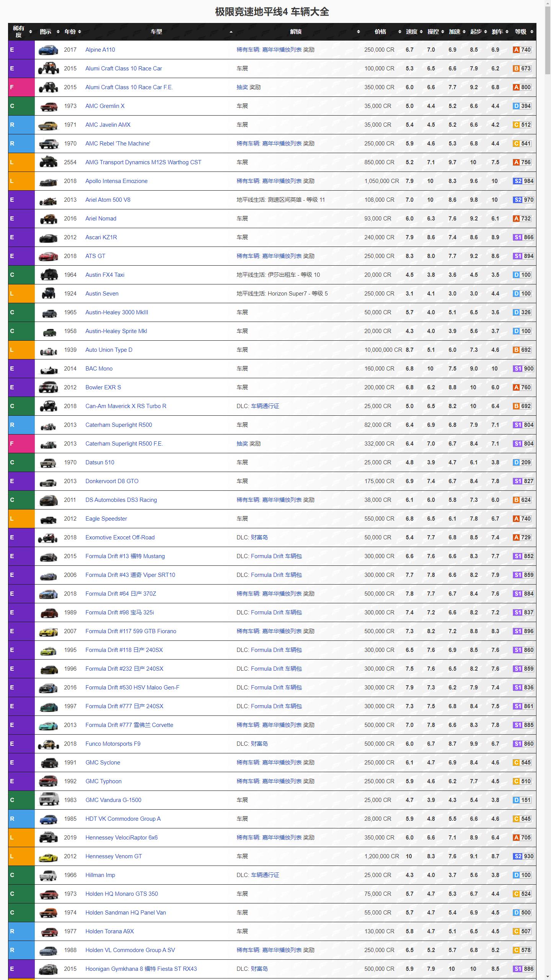Open the Alpine A110 link
Viewport: 551px width, 980px height.
(x=100, y=50)
